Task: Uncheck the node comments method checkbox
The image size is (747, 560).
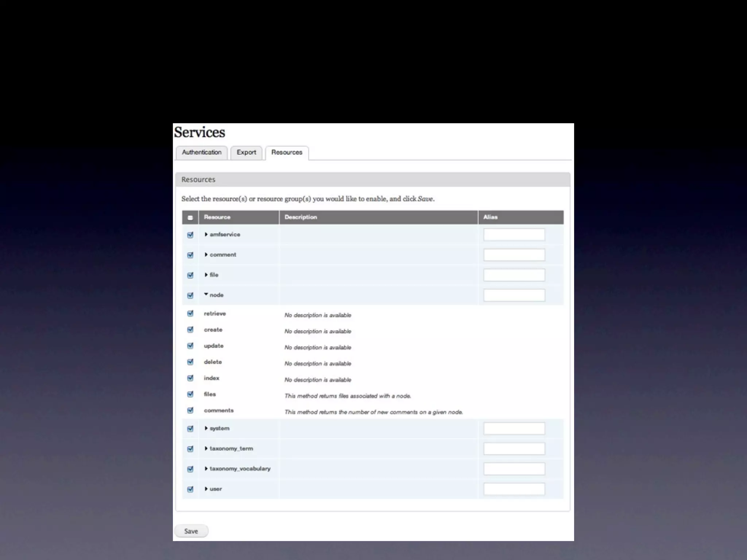Action: (x=190, y=411)
